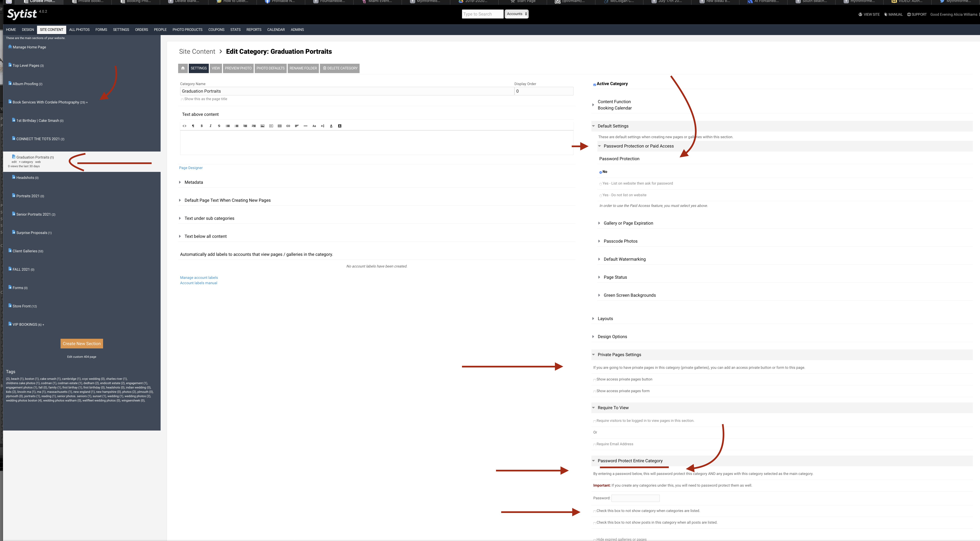Insert horizontal rule line

pyautogui.click(x=306, y=126)
